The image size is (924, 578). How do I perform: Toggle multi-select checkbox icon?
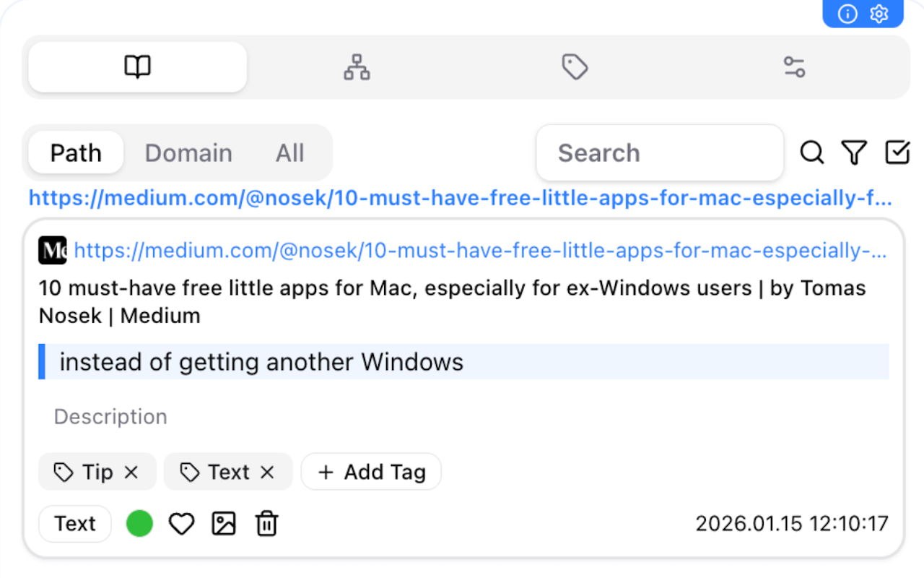pyautogui.click(x=897, y=152)
